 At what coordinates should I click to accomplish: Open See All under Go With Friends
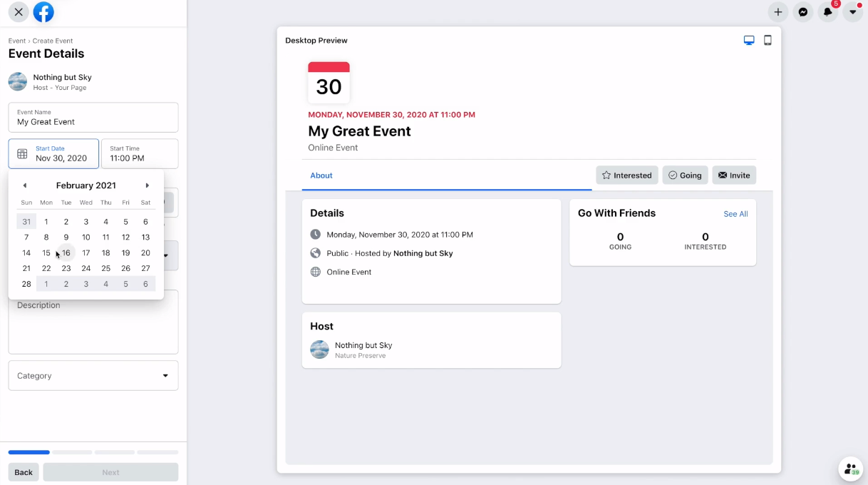pos(735,213)
